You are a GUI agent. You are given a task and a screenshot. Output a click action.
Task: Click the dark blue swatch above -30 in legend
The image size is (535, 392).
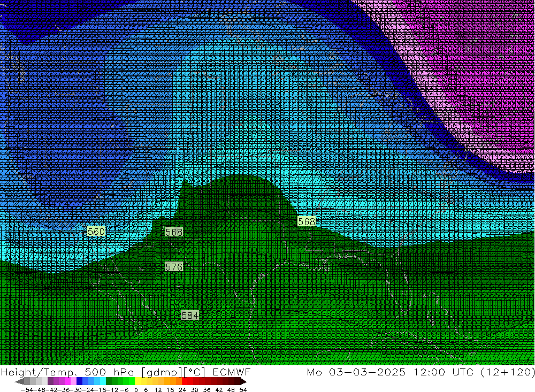[x=79, y=381]
